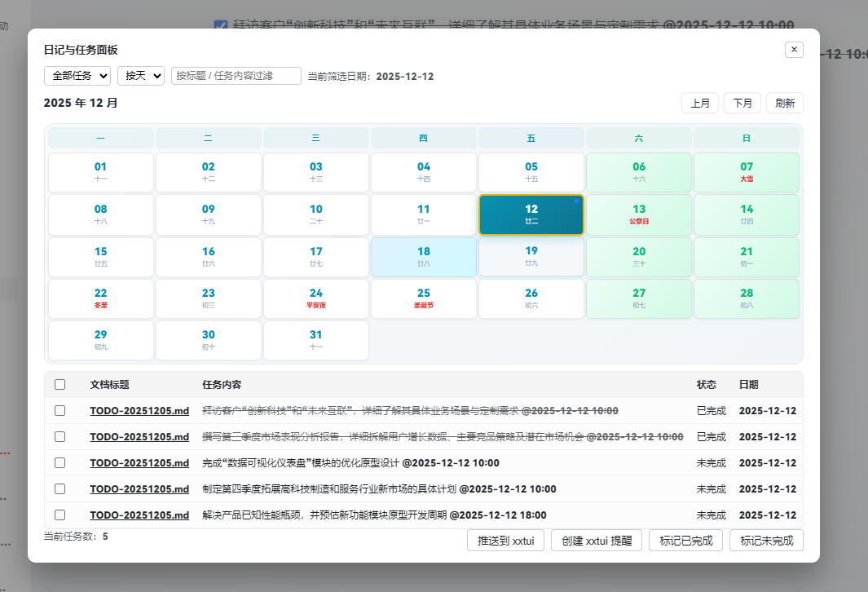The width and height of the screenshot is (868, 592).
Task: Tick checkbox for 解决产品已知性能瓶颈 task
Action: coord(59,515)
